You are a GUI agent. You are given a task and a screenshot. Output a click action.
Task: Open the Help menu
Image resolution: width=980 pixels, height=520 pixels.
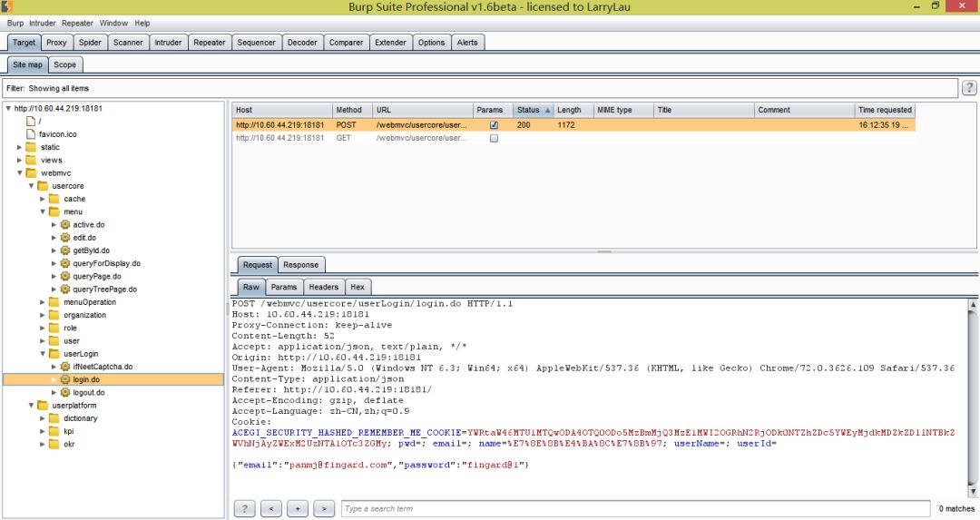[x=142, y=23]
